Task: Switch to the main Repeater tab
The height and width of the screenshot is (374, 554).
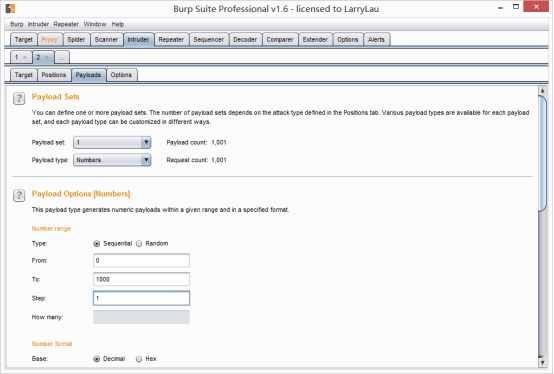Action: (x=171, y=40)
